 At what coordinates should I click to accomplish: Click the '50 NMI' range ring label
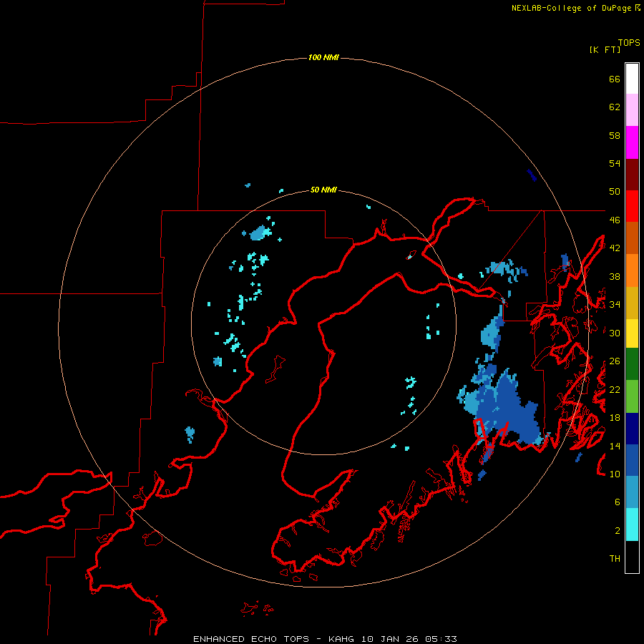pyautogui.click(x=323, y=190)
